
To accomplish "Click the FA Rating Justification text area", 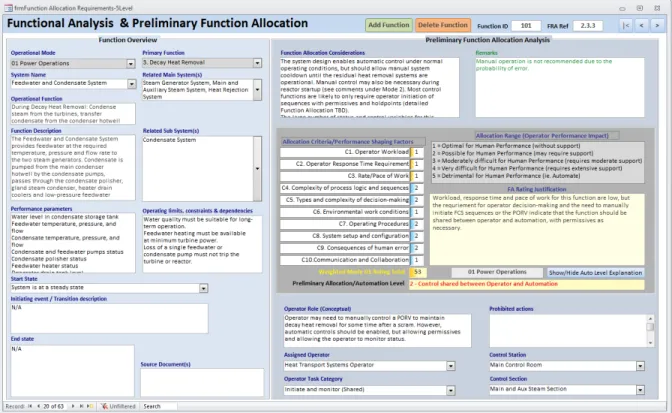I will [x=537, y=229].
